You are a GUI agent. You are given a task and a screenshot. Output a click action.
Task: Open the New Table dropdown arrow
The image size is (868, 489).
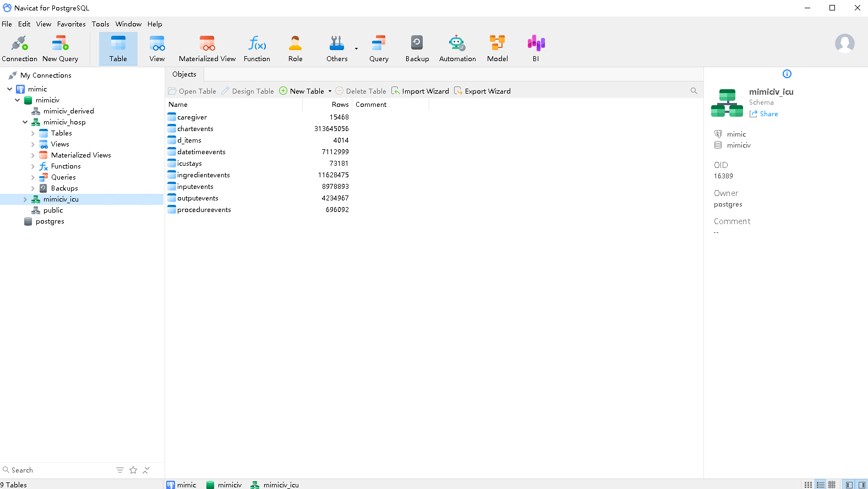point(330,91)
